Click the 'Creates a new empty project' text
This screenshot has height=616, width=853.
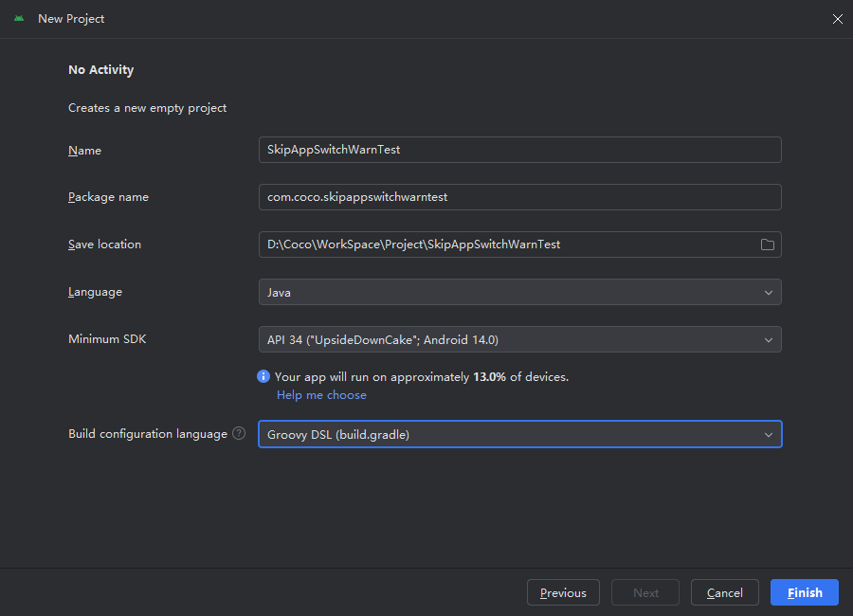pos(148,108)
